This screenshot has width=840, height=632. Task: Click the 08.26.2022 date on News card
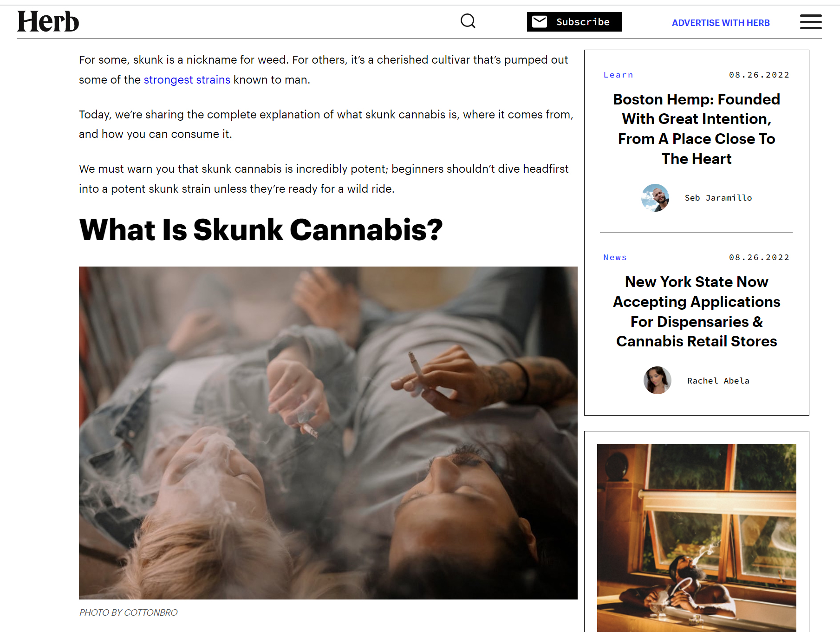tap(759, 257)
